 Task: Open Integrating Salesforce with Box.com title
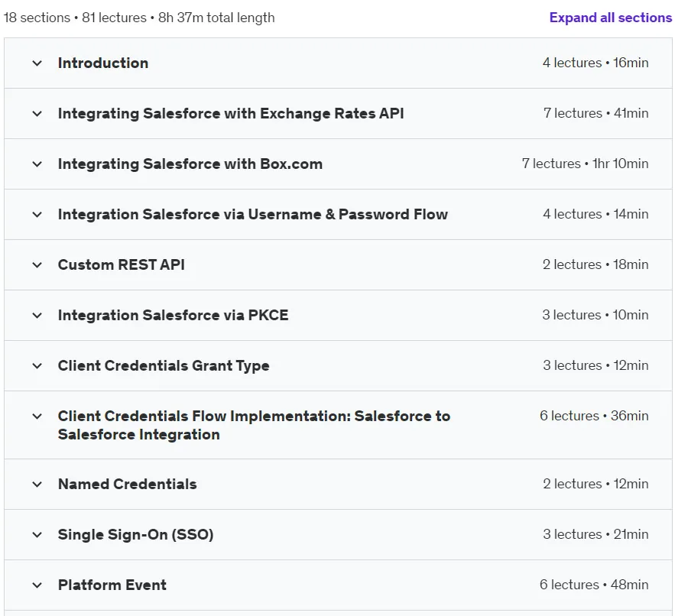coord(190,164)
